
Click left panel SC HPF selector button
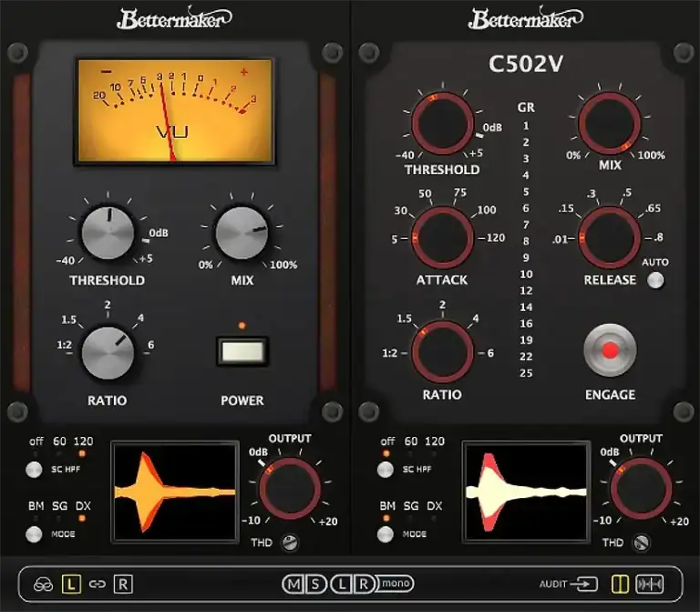click(x=34, y=470)
